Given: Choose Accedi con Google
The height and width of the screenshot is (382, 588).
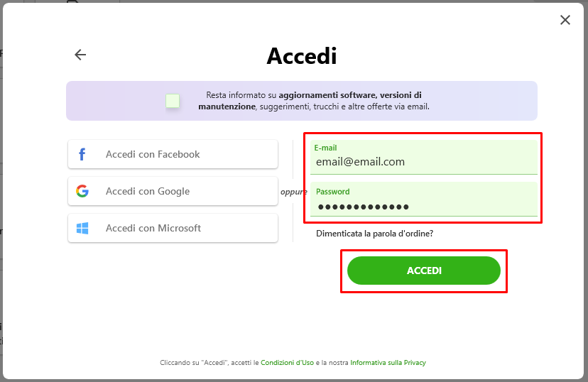Looking at the screenshot, I should [x=173, y=191].
